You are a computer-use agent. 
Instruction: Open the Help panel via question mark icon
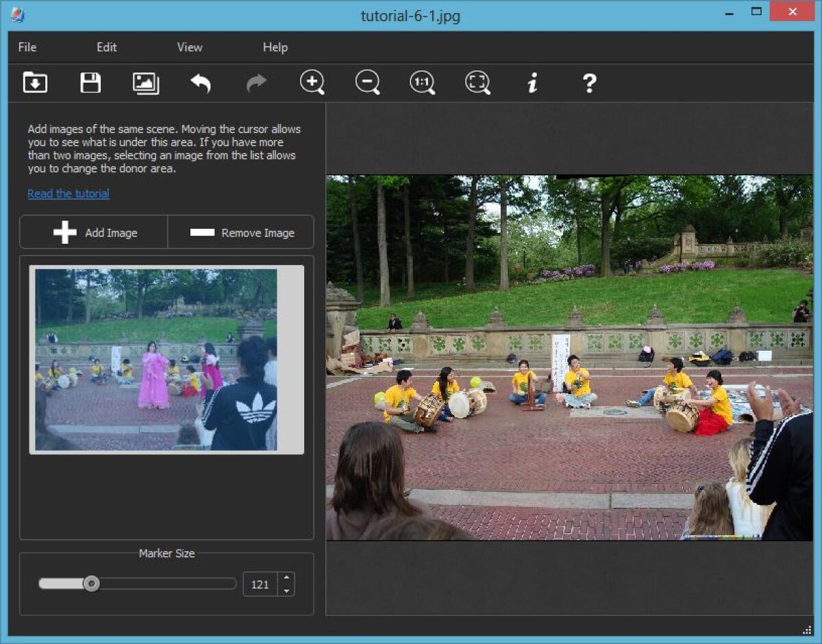pyautogui.click(x=588, y=82)
